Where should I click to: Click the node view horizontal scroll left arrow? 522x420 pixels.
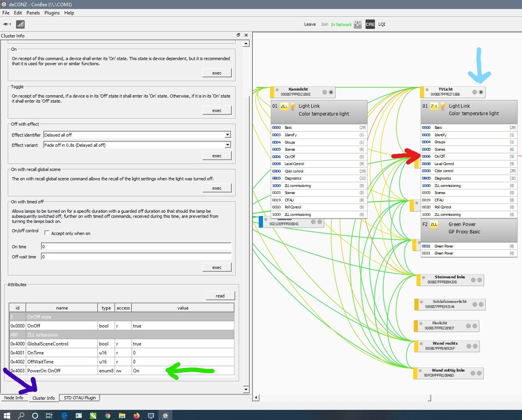[256, 398]
